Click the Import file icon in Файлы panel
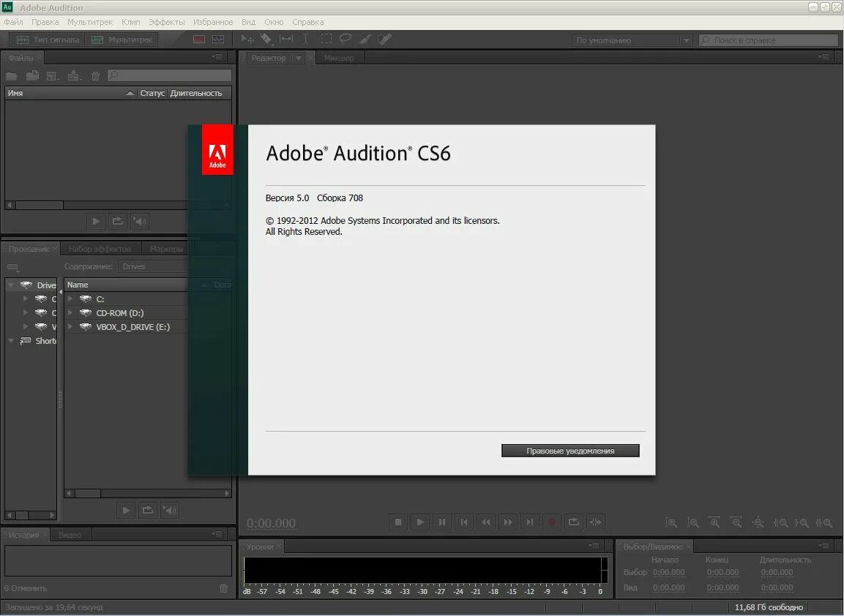Viewport: 844px width, 616px height. coord(32,76)
